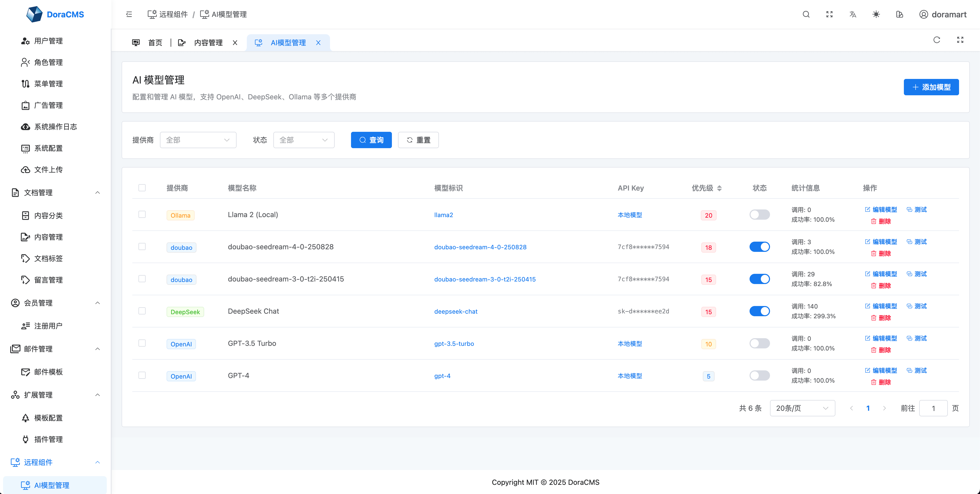This screenshot has height=494, width=980.
Task: Collapse the 文档管理 sidebar group
Action: coord(97,192)
